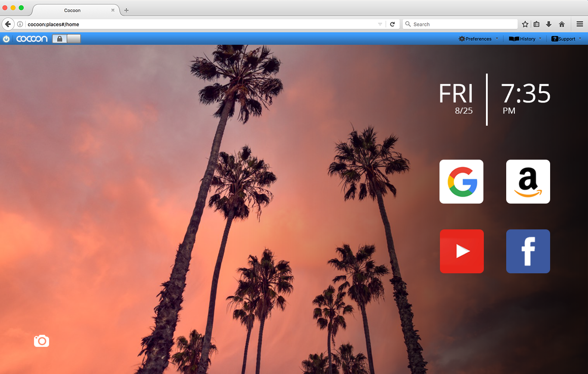Image resolution: width=588 pixels, height=374 pixels.
Task: Open a new tab with plus button
Action: (126, 10)
